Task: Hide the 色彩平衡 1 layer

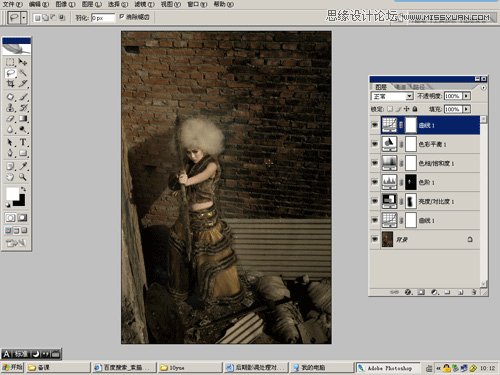Action: (x=375, y=144)
